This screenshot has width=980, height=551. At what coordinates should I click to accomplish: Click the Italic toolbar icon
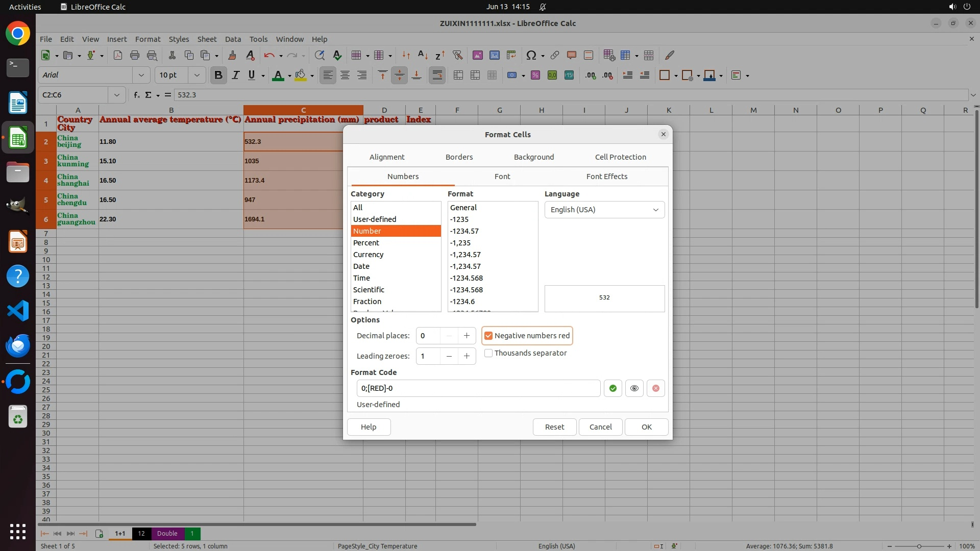point(235,76)
